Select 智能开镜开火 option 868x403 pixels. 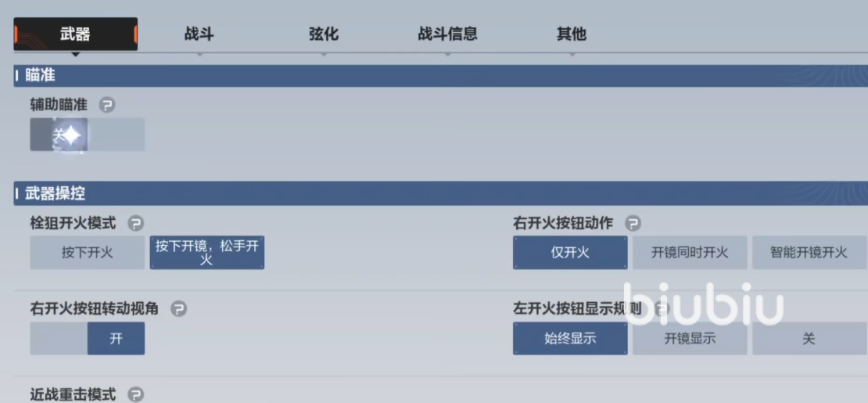click(x=809, y=253)
